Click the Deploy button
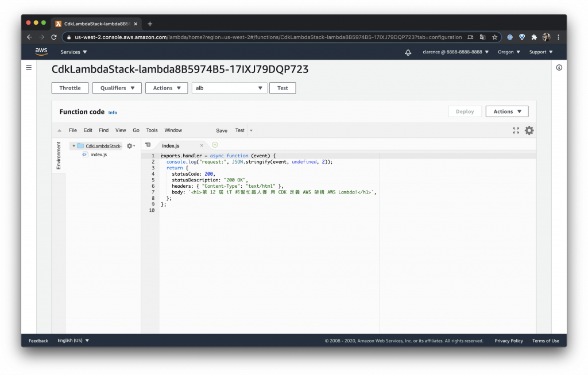This screenshot has height=375, width=588. click(465, 111)
